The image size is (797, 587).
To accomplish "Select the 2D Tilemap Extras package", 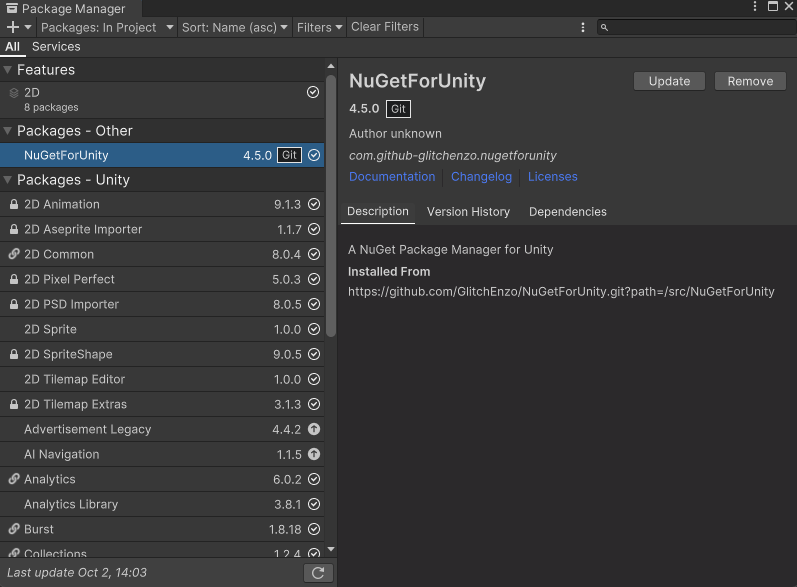I will coord(162,404).
